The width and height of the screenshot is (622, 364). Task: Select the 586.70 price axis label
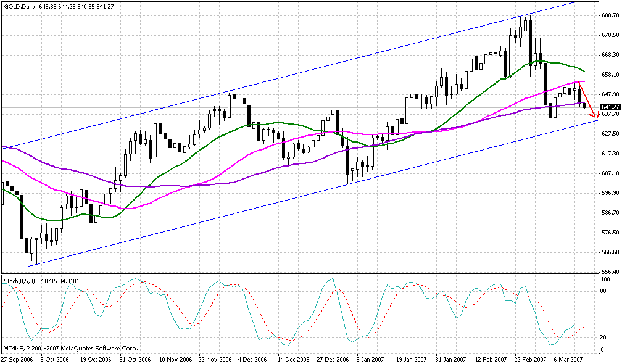click(610, 213)
